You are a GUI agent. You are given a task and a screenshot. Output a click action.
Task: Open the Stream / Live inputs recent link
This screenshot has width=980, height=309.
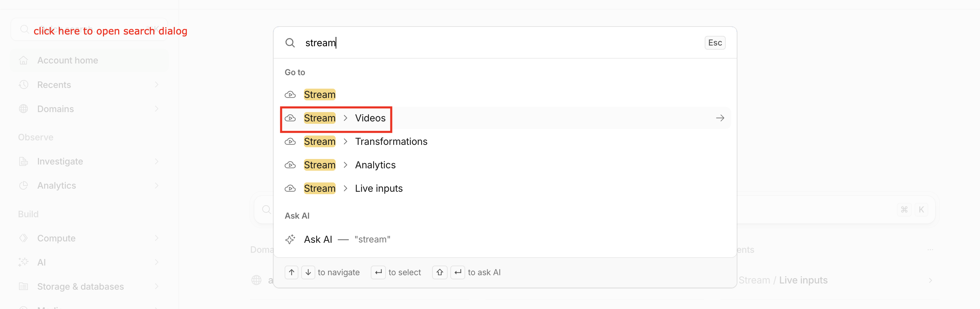pyautogui.click(x=783, y=280)
